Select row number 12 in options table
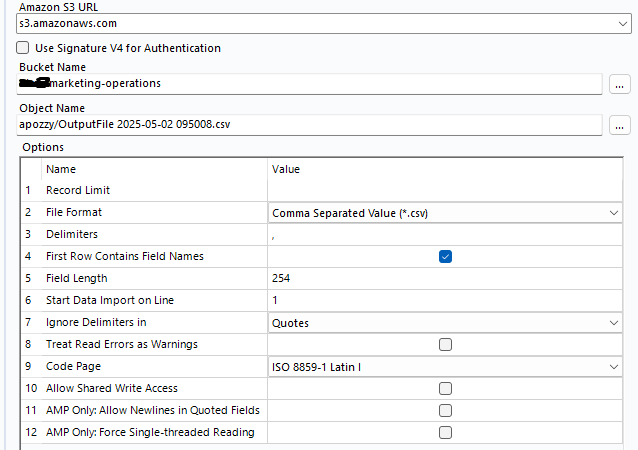 tap(31, 432)
